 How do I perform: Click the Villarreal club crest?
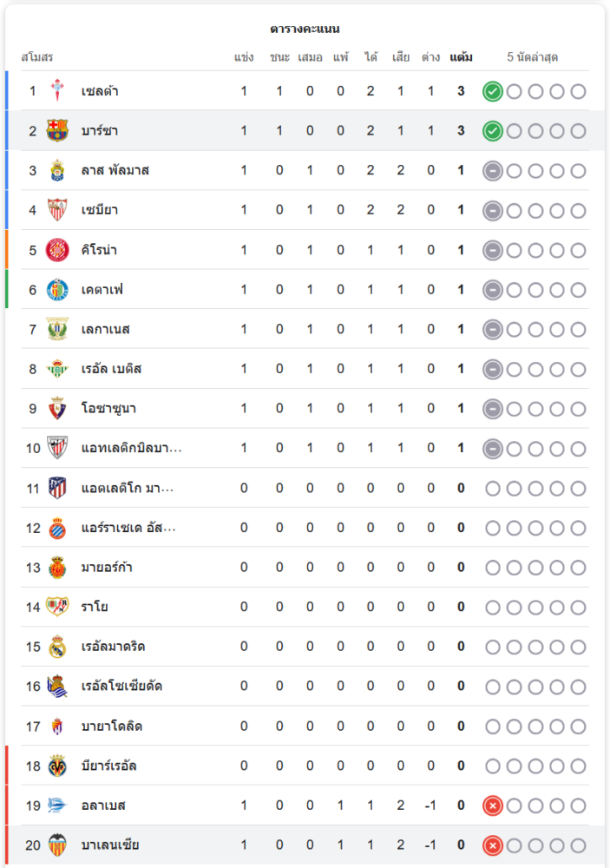point(57,766)
